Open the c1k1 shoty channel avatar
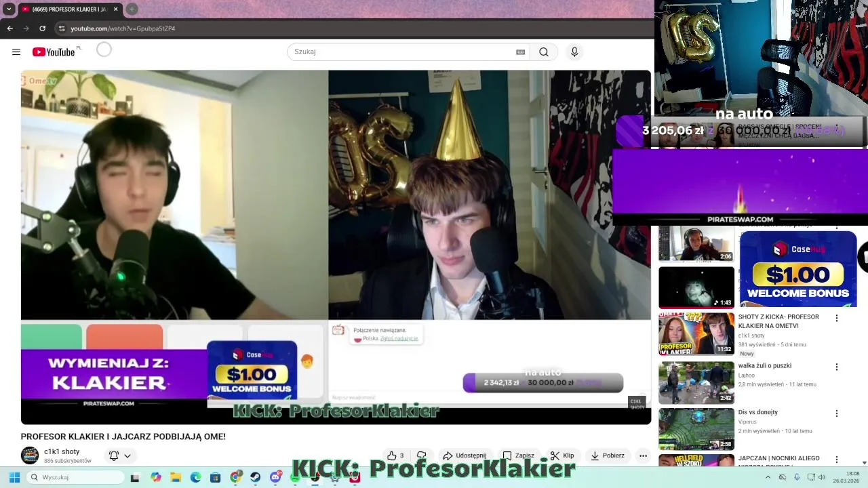 [30, 455]
